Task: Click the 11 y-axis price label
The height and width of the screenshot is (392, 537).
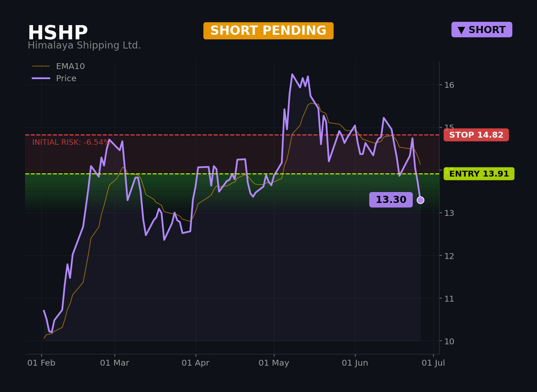Action: (x=449, y=298)
